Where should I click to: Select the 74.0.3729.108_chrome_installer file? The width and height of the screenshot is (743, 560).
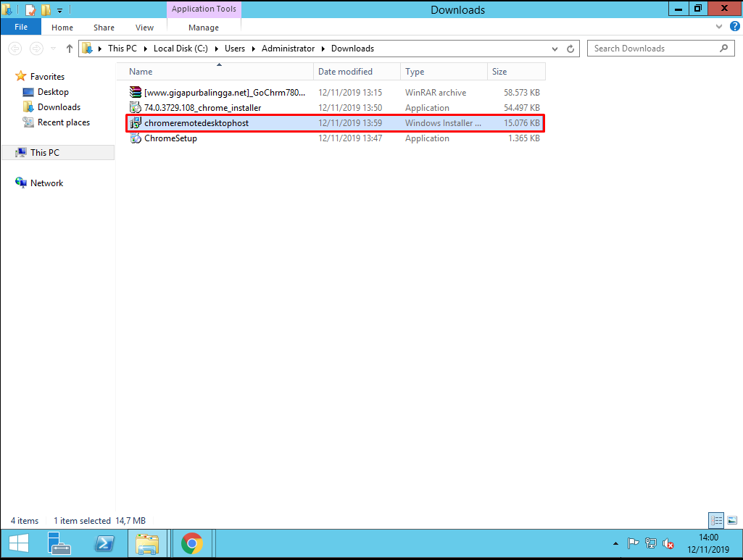pos(335,107)
